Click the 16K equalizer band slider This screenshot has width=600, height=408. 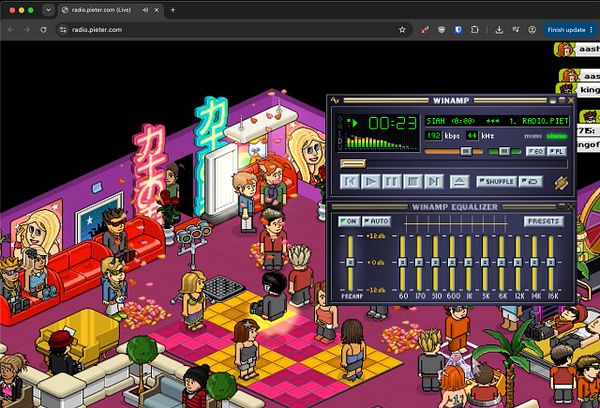tap(551, 263)
